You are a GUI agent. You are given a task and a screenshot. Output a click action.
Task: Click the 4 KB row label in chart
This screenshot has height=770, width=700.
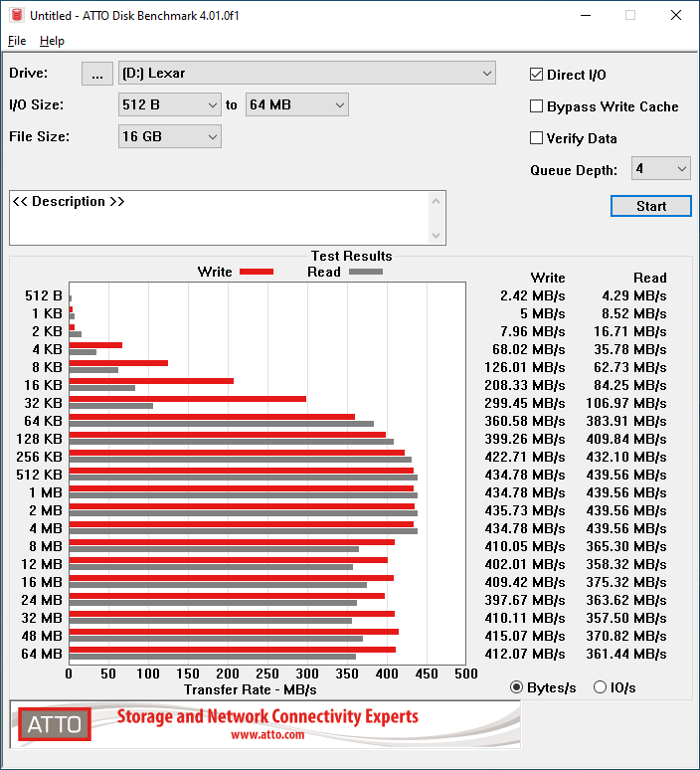pyautogui.click(x=47, y=349)
